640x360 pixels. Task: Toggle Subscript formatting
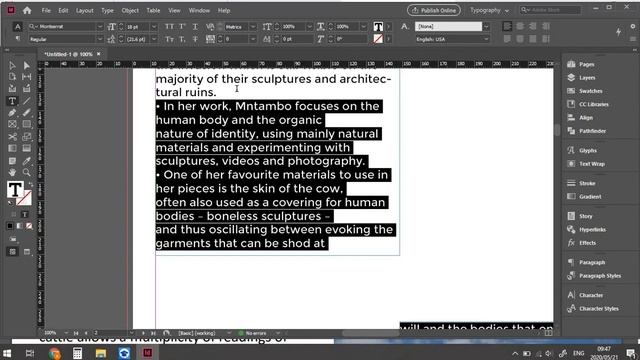182,39
